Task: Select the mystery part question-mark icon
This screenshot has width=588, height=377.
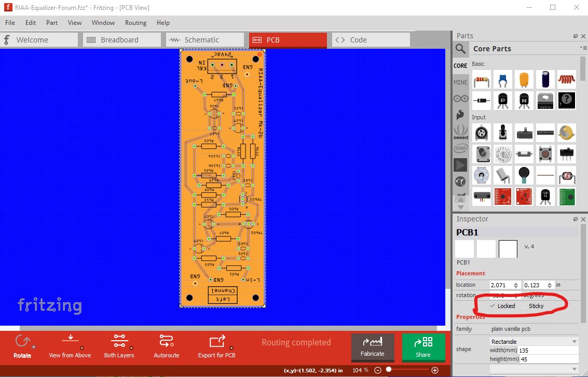Action: [x=567, y=101]
